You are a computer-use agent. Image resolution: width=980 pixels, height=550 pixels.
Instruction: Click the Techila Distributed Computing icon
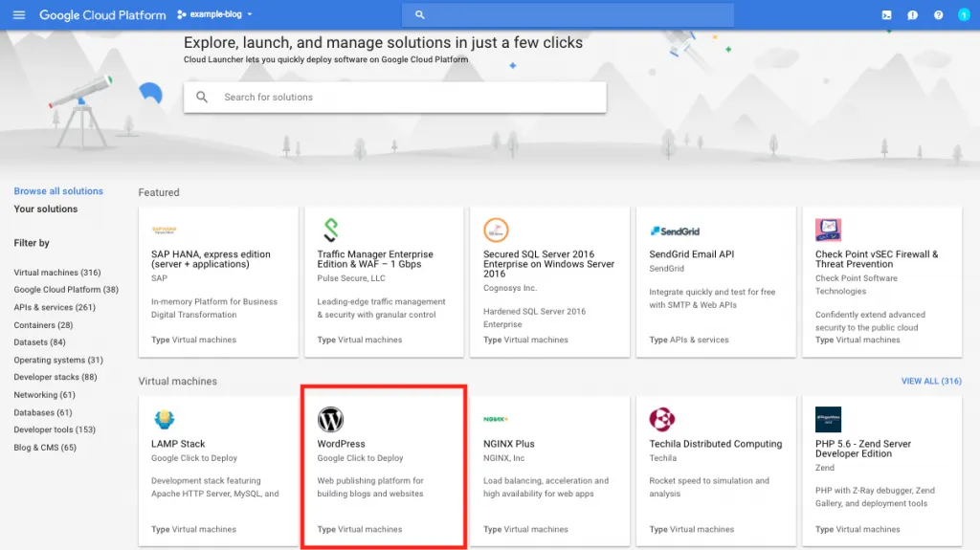[x=662, y=419]
